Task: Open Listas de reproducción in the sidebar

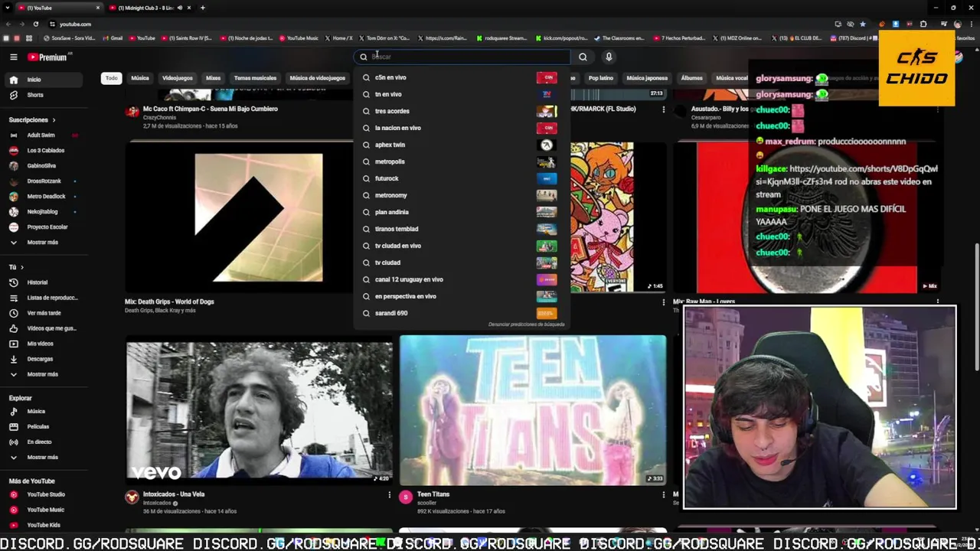Action: point(43,298)
